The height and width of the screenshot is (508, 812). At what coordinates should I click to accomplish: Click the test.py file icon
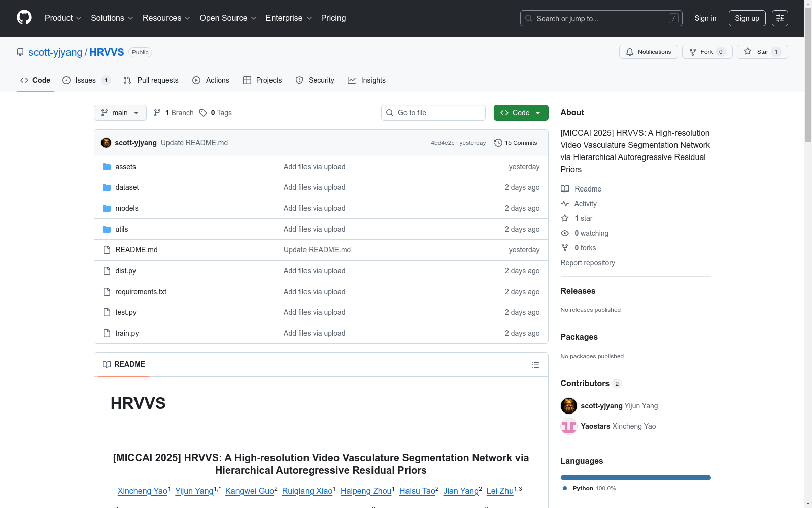107,312
